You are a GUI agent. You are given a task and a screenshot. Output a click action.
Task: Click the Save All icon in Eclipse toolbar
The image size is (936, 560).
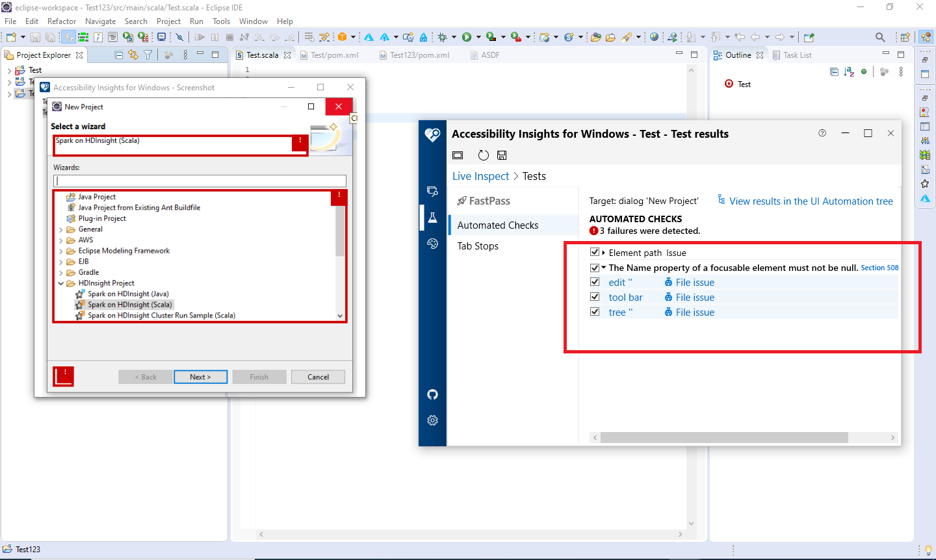(x=50, y=37)
